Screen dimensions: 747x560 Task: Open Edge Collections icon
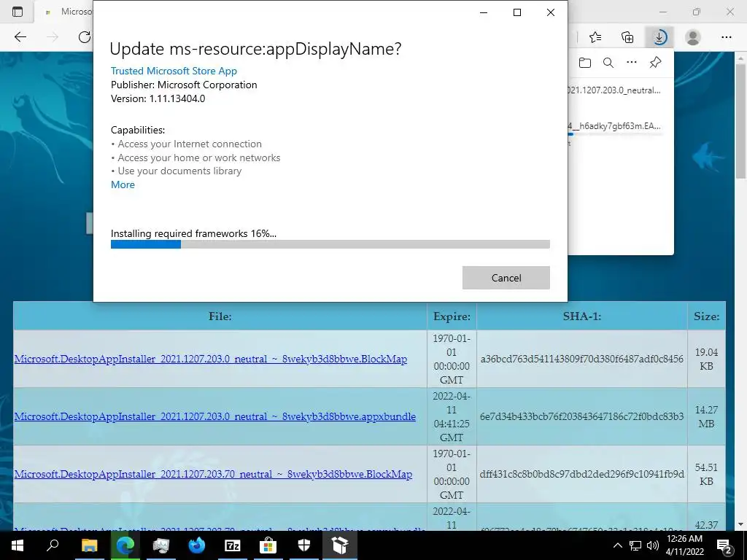(627, 37)
